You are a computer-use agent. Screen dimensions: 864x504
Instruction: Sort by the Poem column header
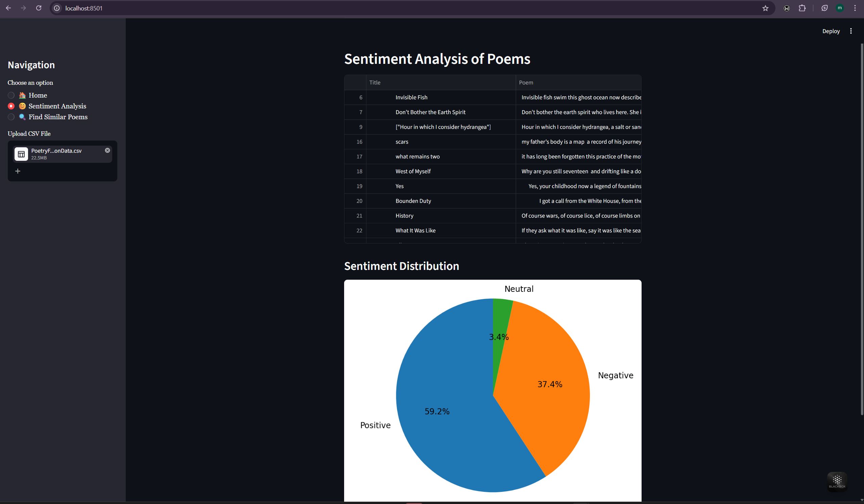[578, 82]
